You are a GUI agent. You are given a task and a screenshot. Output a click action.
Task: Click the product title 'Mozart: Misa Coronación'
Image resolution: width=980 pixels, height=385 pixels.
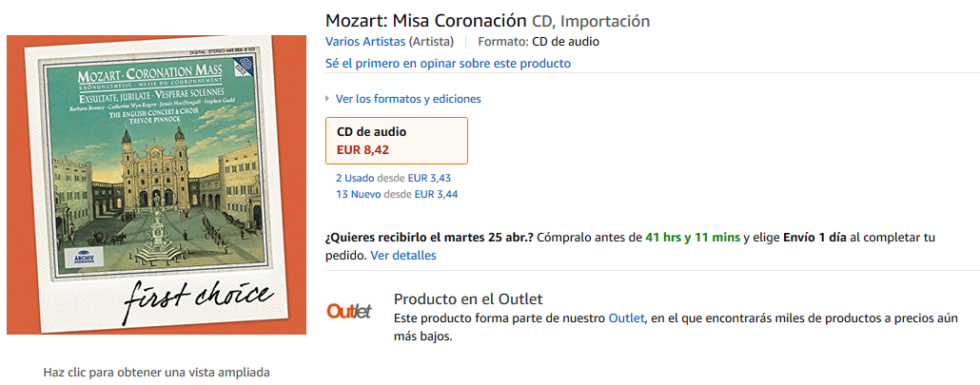425,20
